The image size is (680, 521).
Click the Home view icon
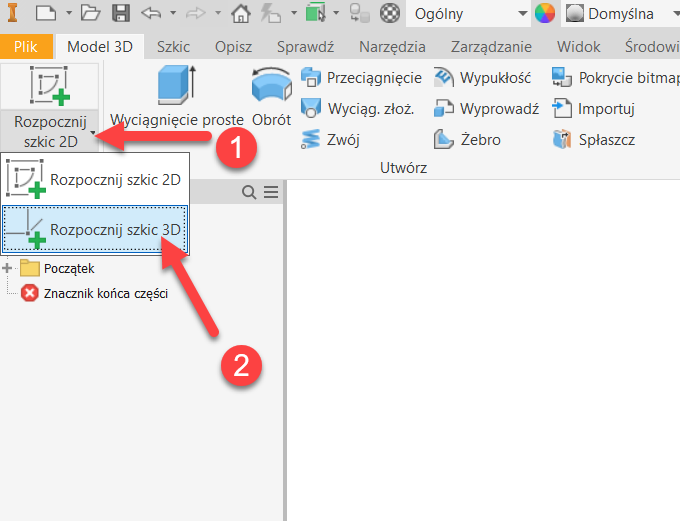[241, 14]
